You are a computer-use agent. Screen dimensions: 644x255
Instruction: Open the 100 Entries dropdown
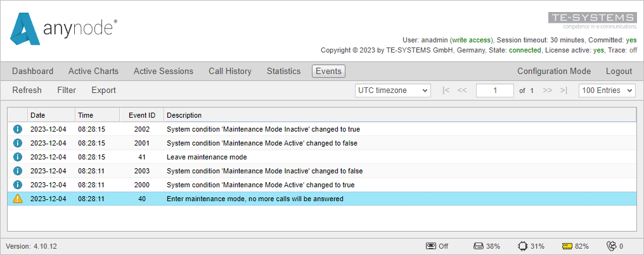pos(607,90)
